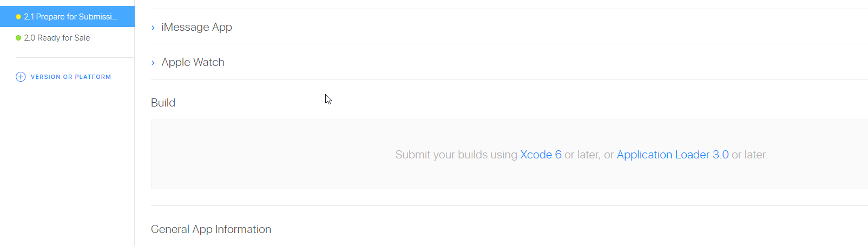Viewport: 868px width, 246px height.
Task: Click the yellow status dot for version 2.1
Action: pyautogui.click(x=18, y=17)
